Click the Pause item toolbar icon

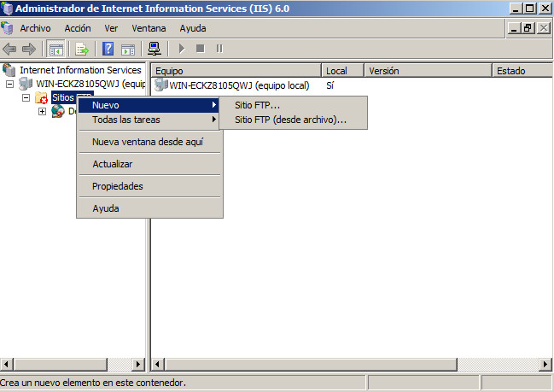[219, 49]
